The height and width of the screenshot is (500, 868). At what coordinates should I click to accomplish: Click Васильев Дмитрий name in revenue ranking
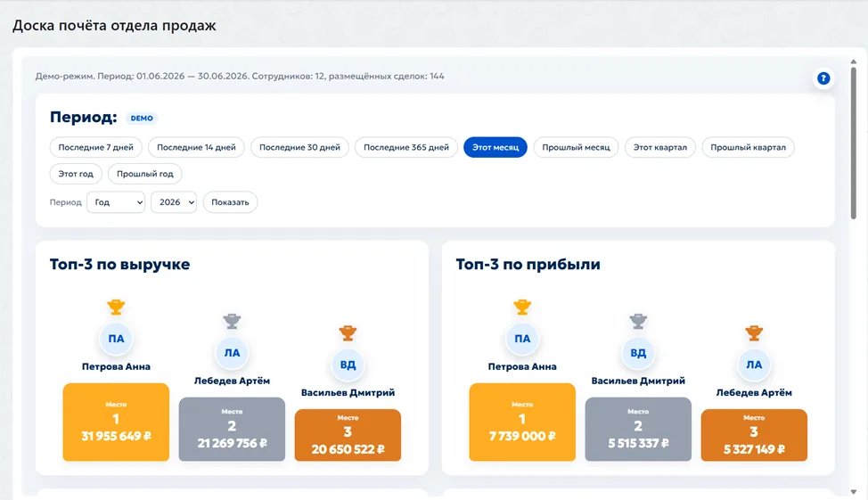[348, 392]
